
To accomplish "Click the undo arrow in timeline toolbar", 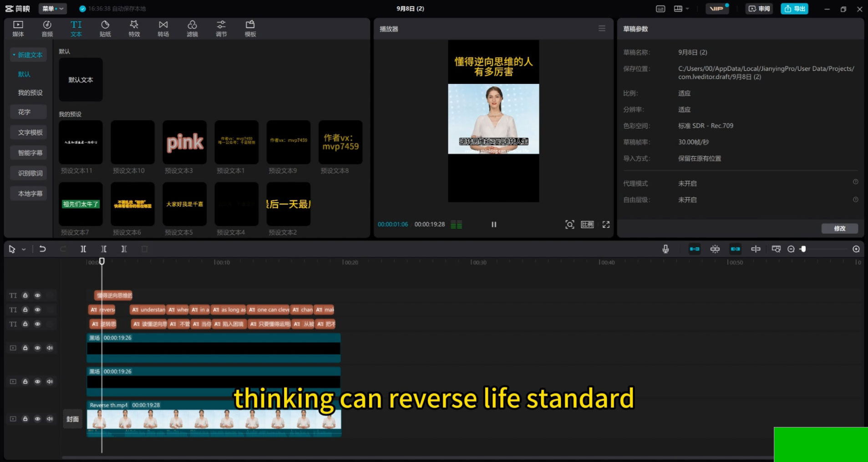I will click(x=42, y=249).
